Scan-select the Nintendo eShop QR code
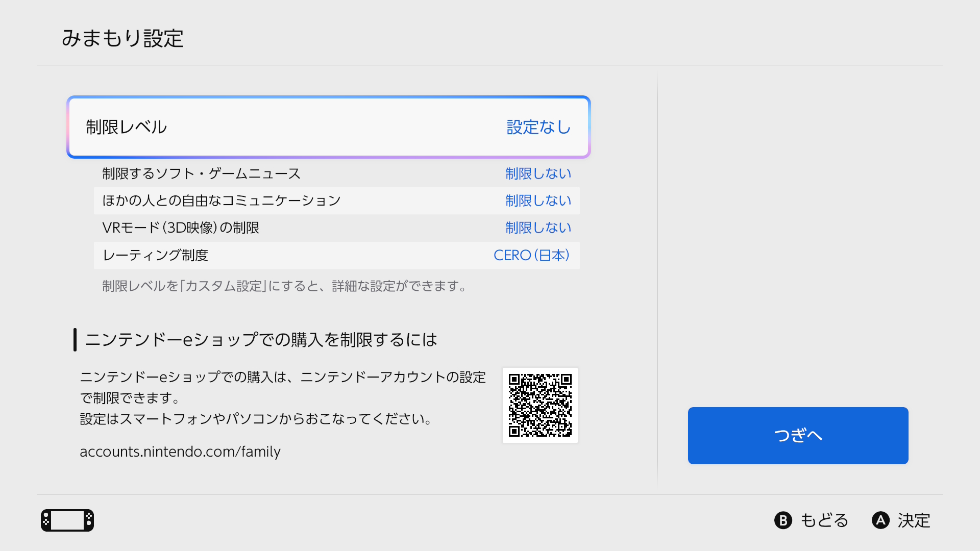 click(x=540, y=405)
